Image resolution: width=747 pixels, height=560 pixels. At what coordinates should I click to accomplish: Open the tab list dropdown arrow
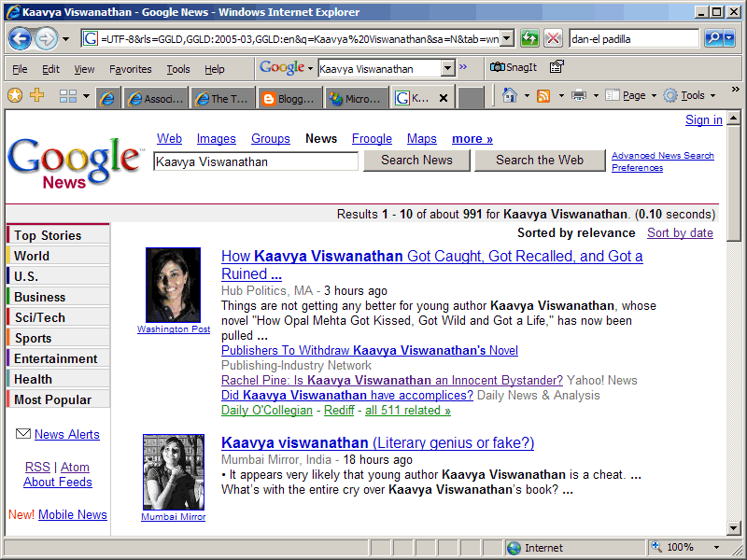[86, 96]
